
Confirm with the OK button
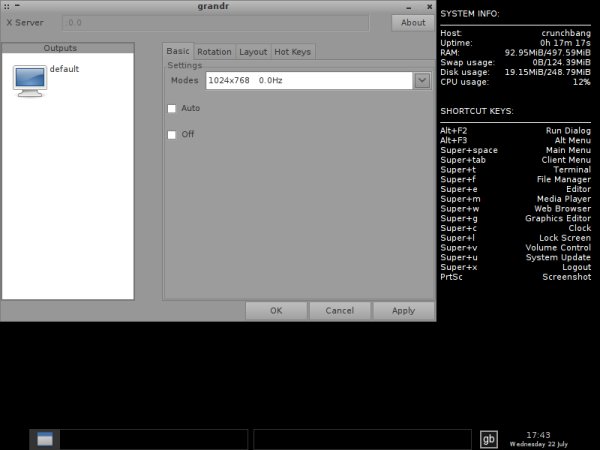coord(276,311)
